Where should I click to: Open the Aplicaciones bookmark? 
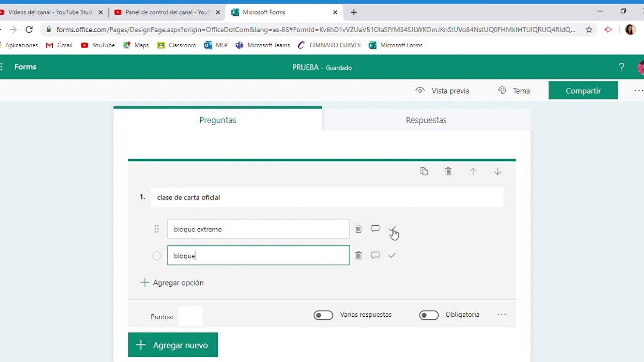[x=20, y=45]
